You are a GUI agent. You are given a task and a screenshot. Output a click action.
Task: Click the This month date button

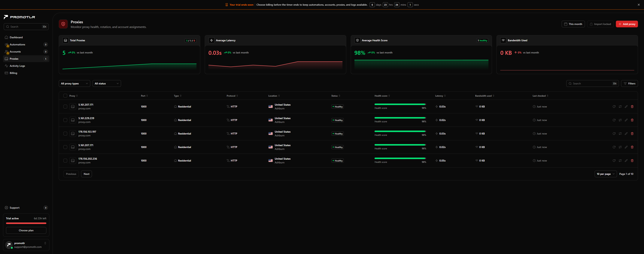573,24
